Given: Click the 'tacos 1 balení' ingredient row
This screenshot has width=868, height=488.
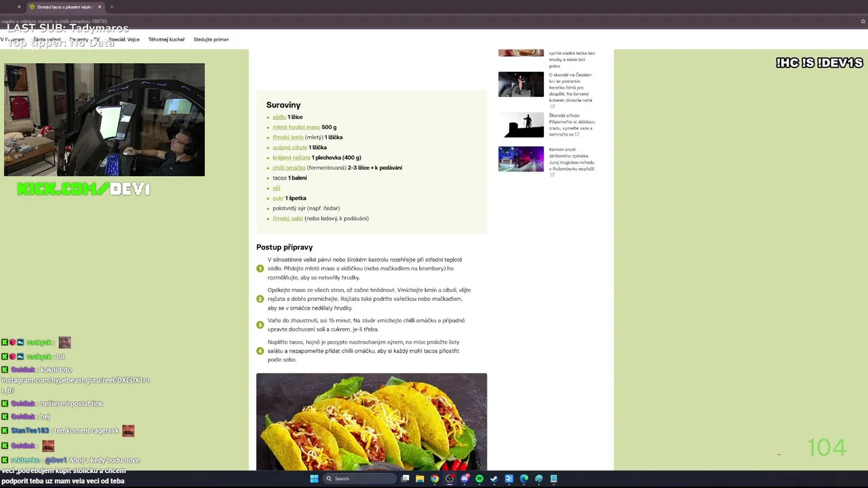Looking at the screenshot, I should point(290,178).
